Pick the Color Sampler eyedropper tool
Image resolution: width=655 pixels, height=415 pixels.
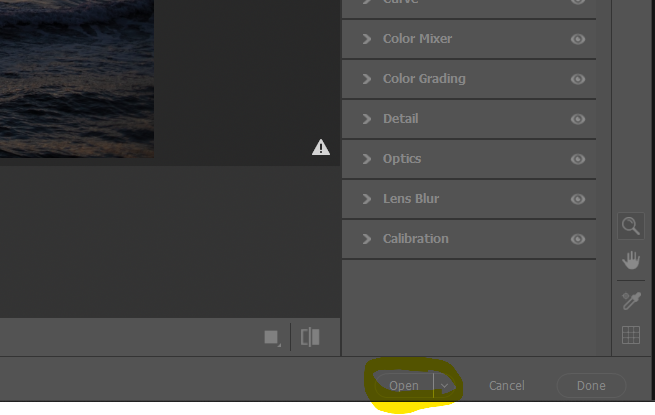tap(630, 300)
